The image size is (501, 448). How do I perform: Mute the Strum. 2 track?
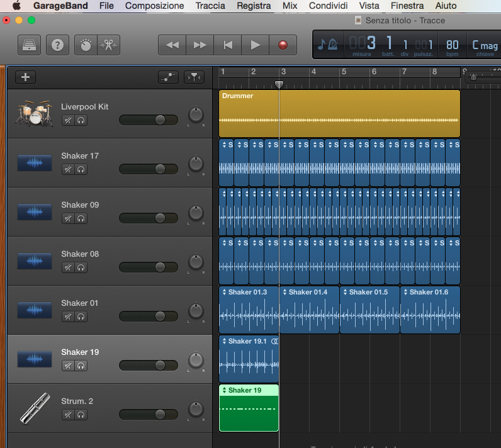pyautogui.click(x=68, y=415)
